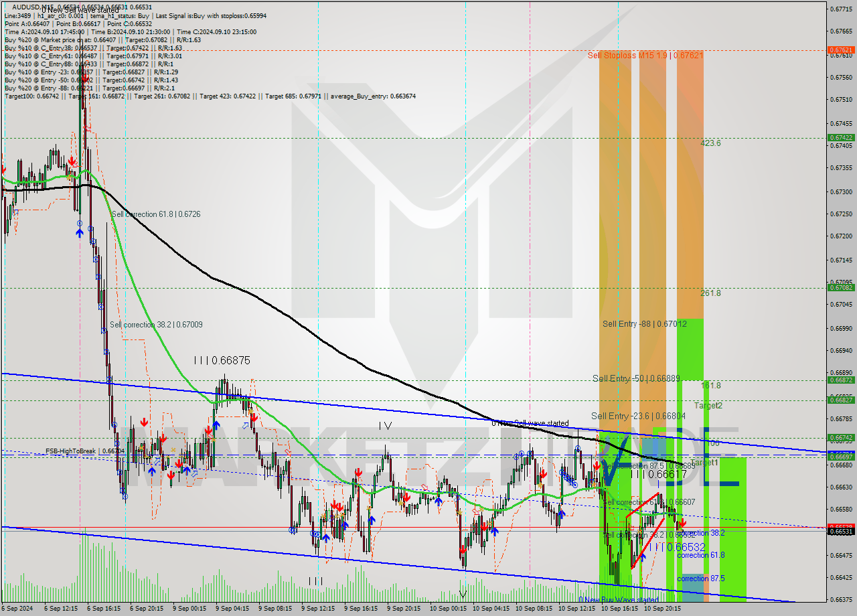The height and width of the screenshot is (616, 857).
Task: Click the '10 Sep 12:15' time axis label
Action: tap(576, 609)
